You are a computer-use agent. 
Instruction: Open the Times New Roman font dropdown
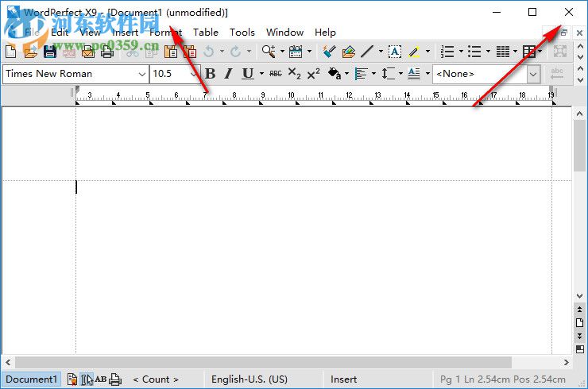[141, 74]
